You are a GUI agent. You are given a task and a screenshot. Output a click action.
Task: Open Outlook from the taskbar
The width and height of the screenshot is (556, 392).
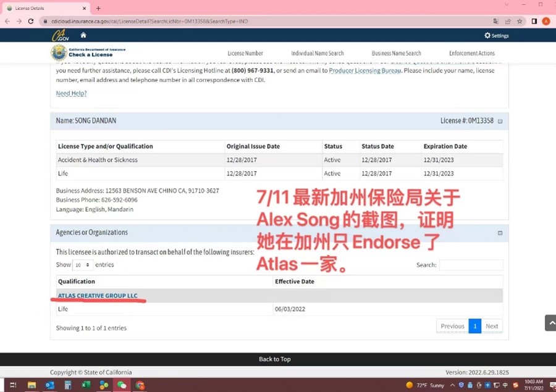point(49,385)
